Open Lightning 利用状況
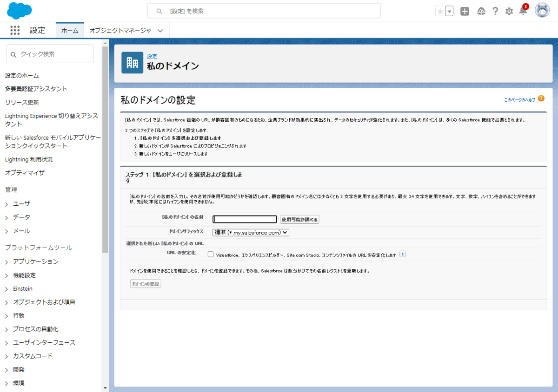 (29, 159)
